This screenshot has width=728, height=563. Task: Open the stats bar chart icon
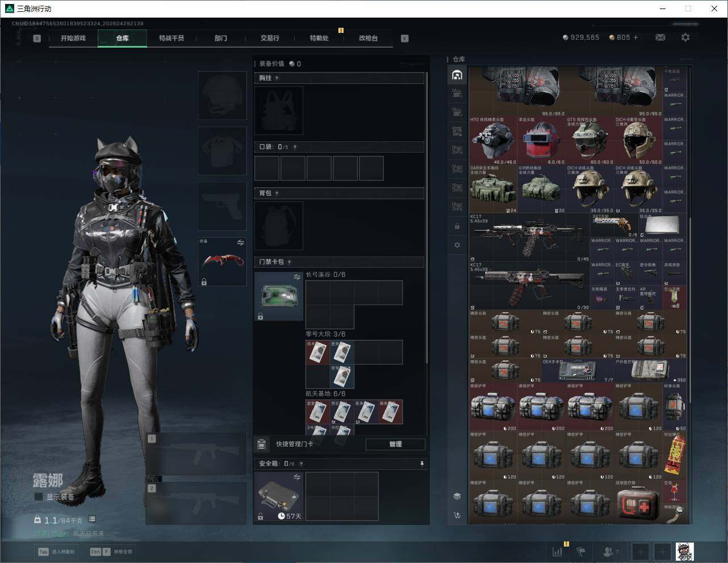tap(558, 551)
